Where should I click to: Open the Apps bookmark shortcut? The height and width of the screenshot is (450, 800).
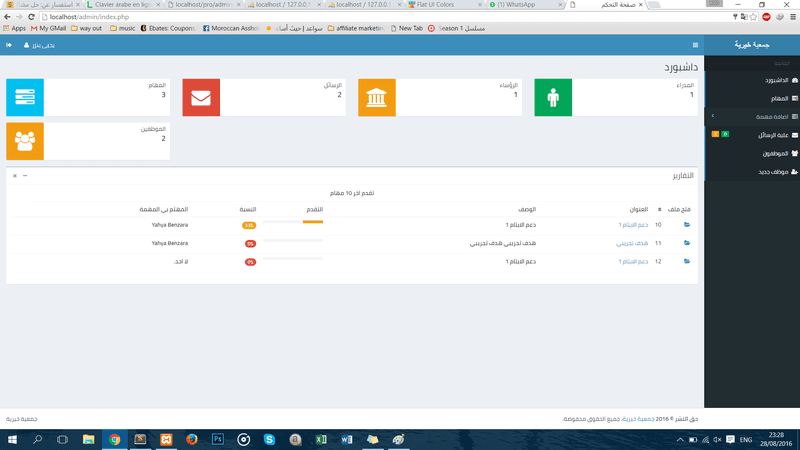pyautogui.click(x=14, y=28)
